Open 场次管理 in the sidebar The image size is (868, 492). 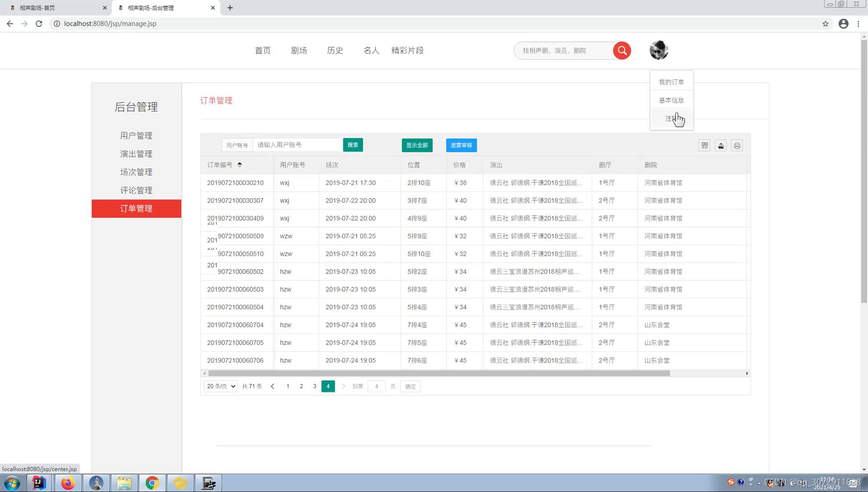click(136, 172)
